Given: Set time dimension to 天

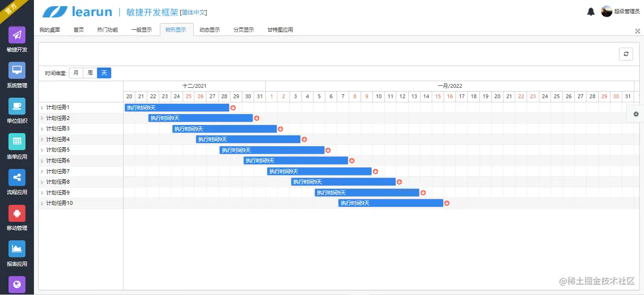Looking at the screenshot, I should [x=104, y=73].
